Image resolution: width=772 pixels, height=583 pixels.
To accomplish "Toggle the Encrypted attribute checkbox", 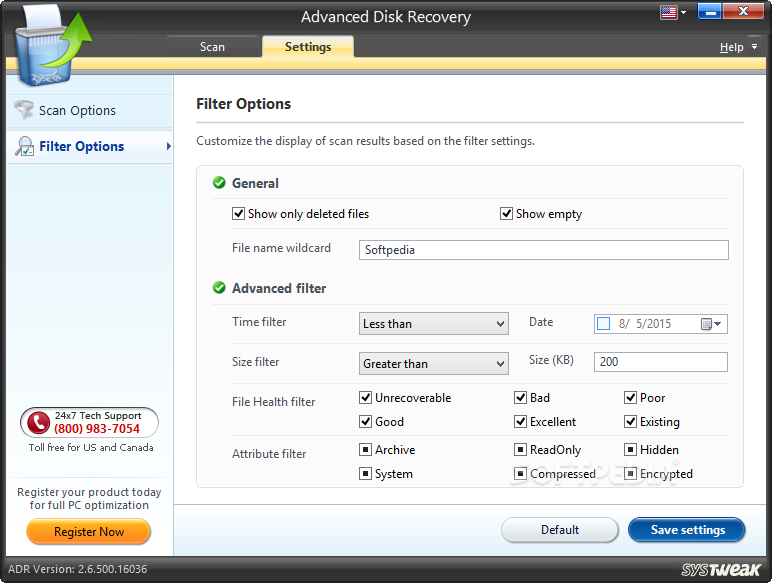I will (630, 474).
